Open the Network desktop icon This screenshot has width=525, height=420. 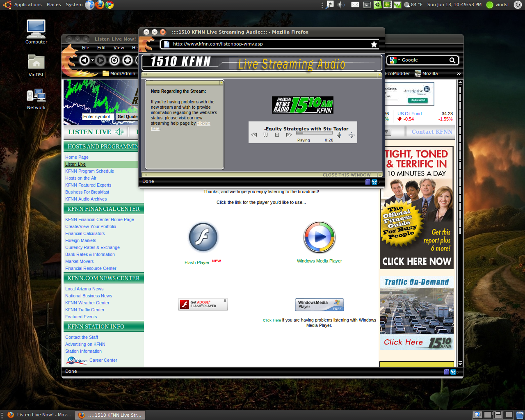[36, 99]
